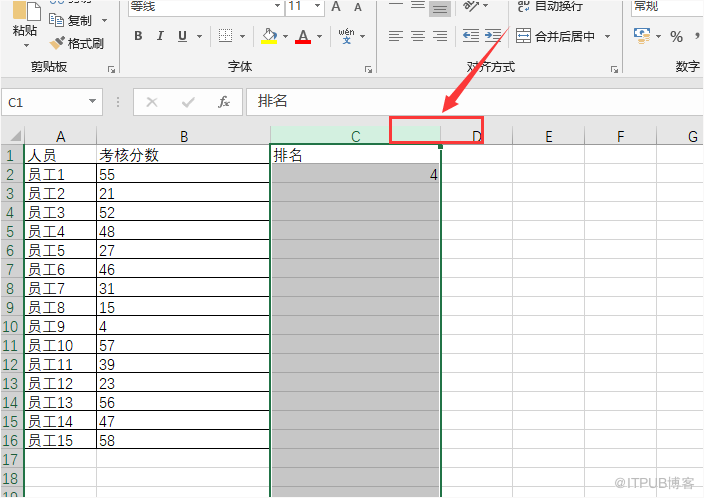704x498 pixels.
Task: Open the Paste options dropdown arrow
Action: [x=26, y=45]
